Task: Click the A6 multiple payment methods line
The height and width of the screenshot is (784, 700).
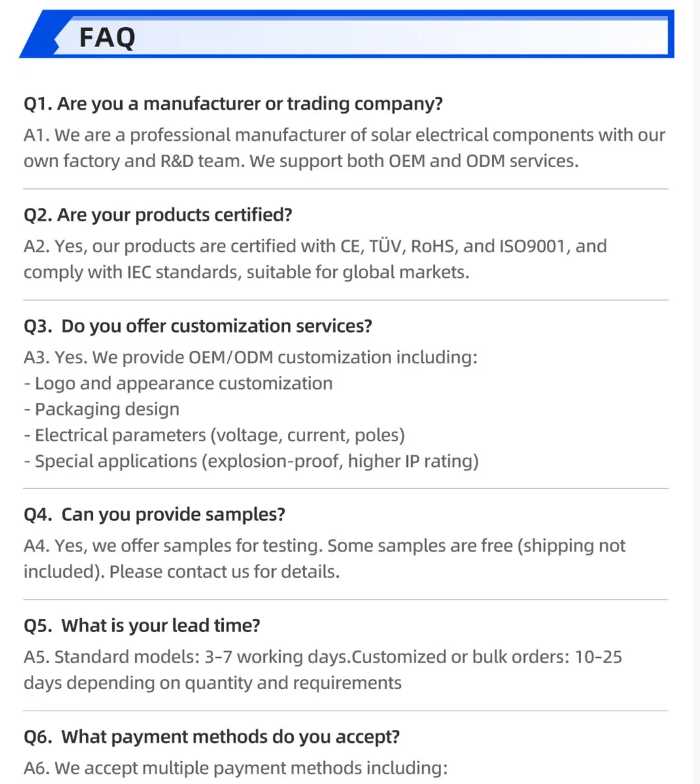Action: pos(235,768)
